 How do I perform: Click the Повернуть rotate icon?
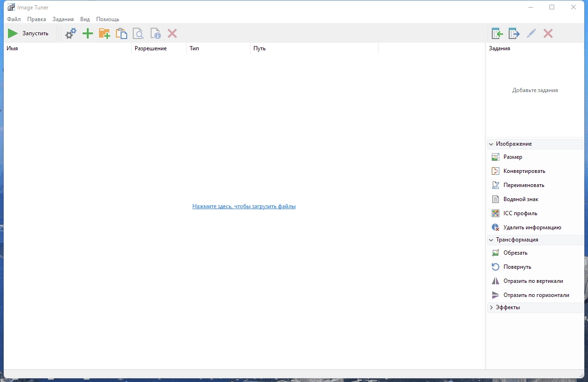tap(495, 267)
